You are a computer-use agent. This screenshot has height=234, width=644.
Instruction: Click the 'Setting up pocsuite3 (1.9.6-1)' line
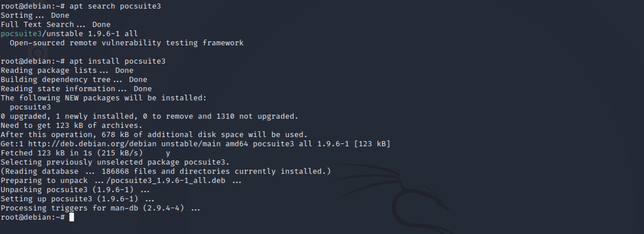(x=69, y=199)
